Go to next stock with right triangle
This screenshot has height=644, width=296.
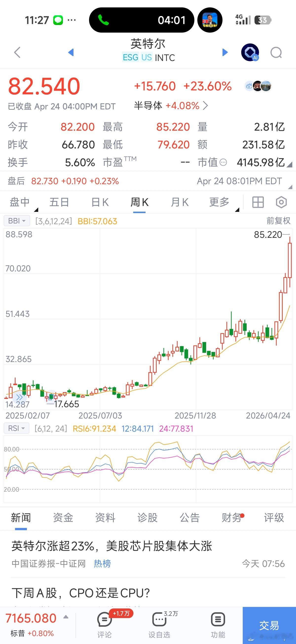point(225,52)
